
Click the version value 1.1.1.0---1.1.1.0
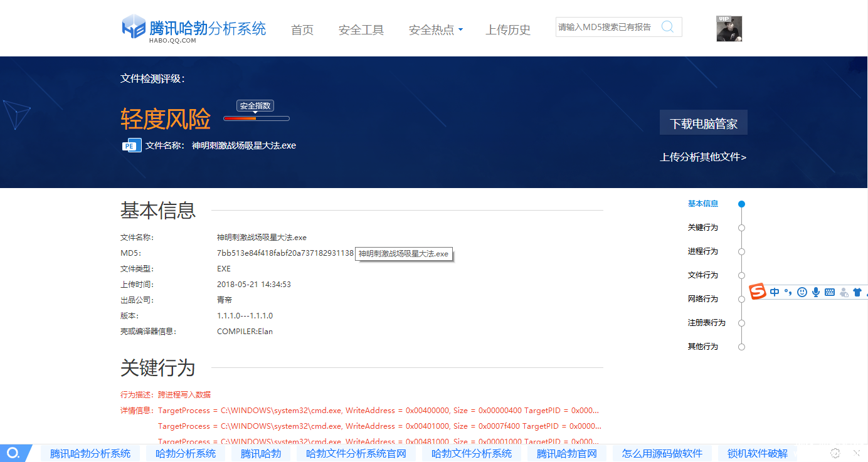pos(245,316)
